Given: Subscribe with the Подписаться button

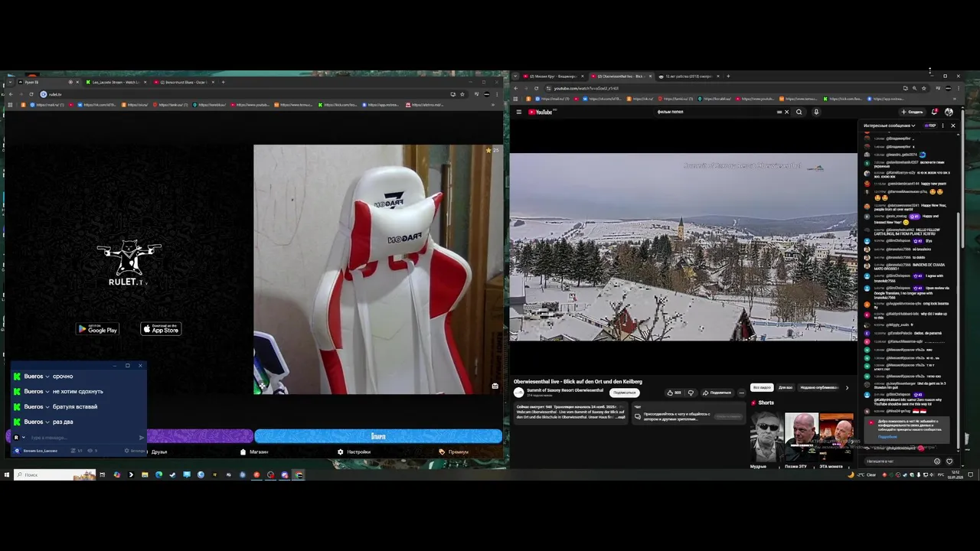Looking at the screenshot, I should tap(624, 393).
